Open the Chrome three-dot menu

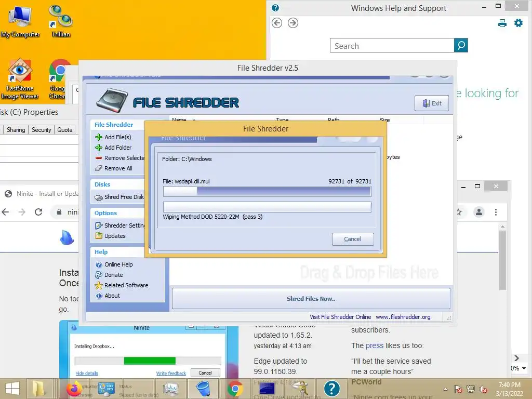pyautogui.click(x=496, y=212)
